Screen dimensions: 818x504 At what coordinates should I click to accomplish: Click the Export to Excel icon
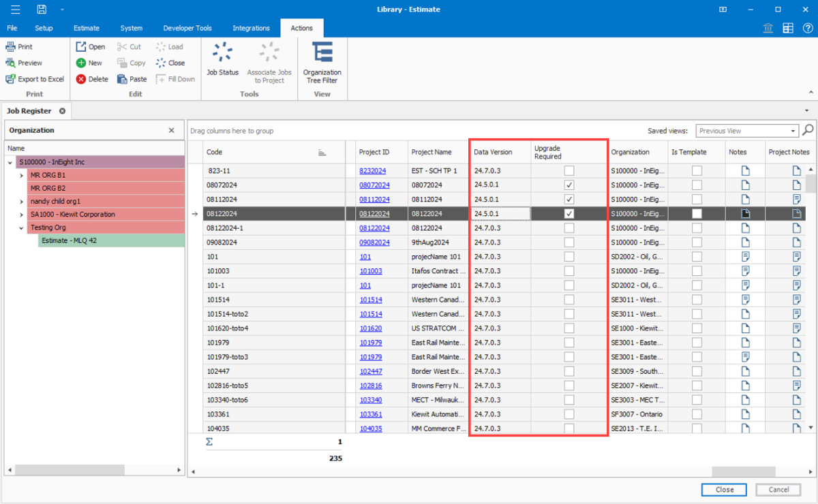tap(11, 79)
